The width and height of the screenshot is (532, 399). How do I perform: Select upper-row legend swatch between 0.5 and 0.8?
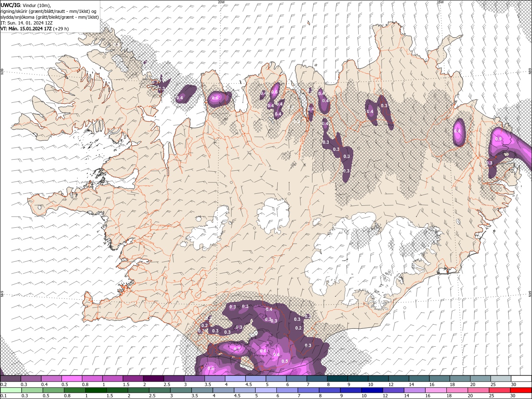click(x=72, y=379)
